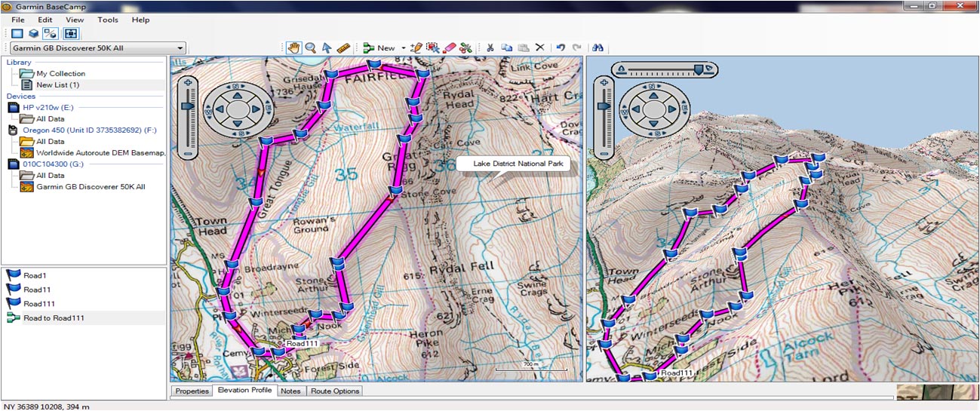The height and width of the screenshot is (411, 980).
Task: Open the View menu
Action: [75, 20]
